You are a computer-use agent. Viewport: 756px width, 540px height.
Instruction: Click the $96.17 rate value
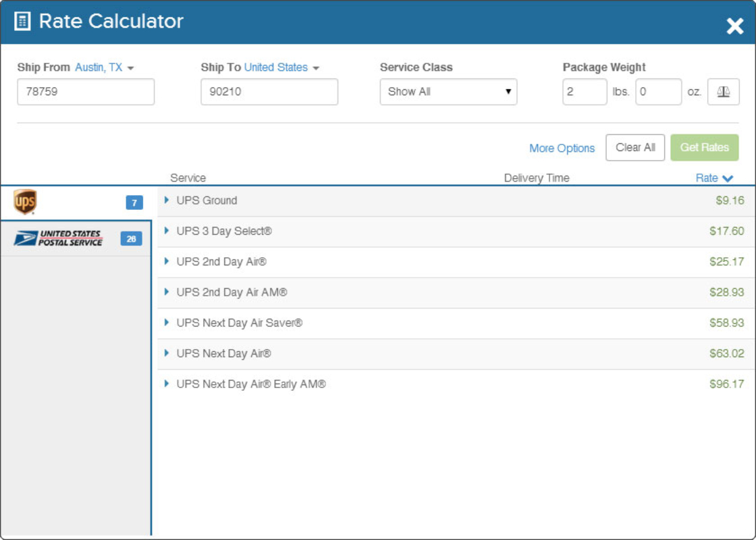pos(726,384)
